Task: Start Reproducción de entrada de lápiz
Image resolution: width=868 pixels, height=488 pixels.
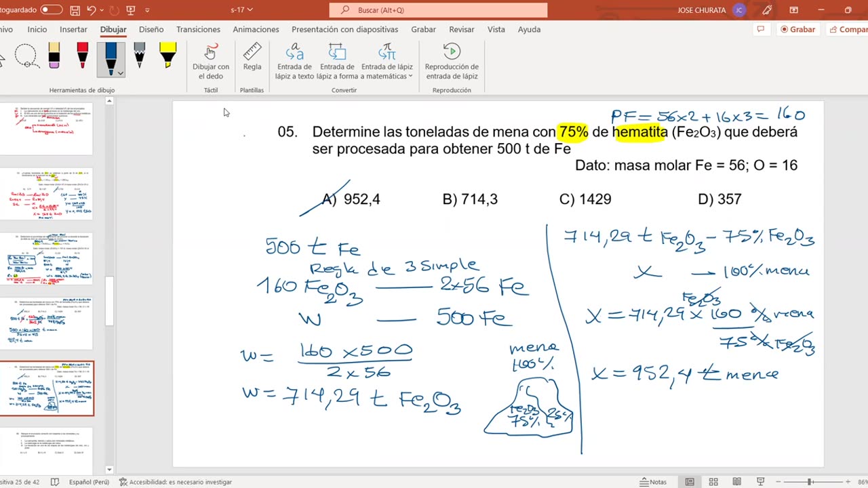Action: point(452,62)
